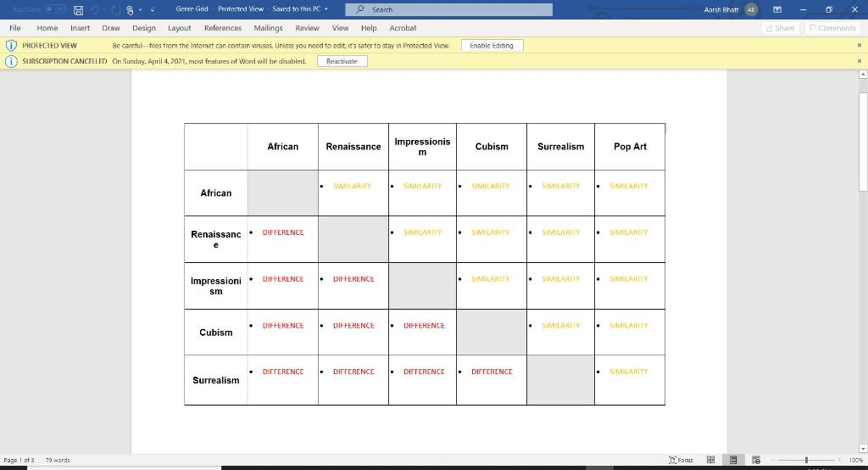Click the Surrealism row header cell

[x=216, y=380]
